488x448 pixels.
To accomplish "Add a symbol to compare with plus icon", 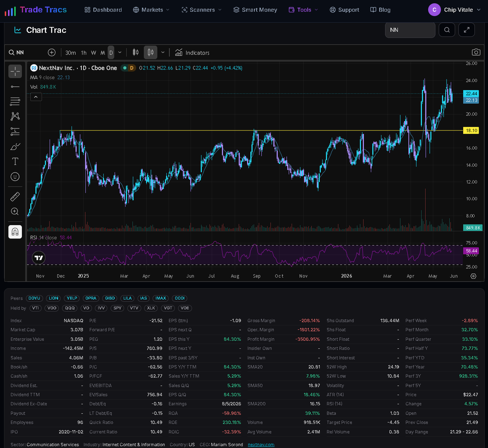I will pyautogui.click(x=52, y=52).
